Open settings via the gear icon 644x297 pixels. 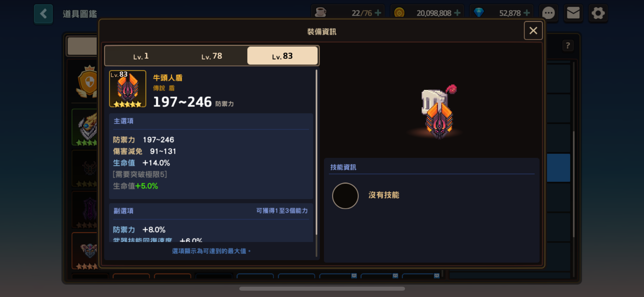point(598,13)
